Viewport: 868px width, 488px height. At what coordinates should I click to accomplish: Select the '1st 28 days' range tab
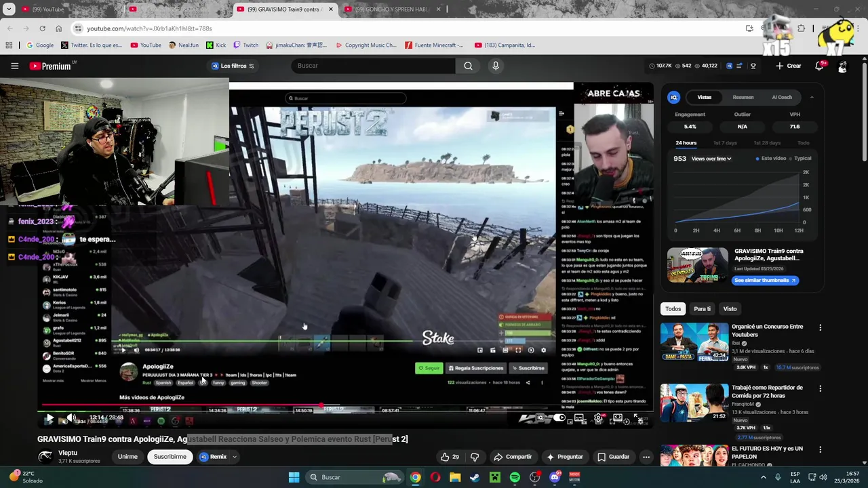767,143
